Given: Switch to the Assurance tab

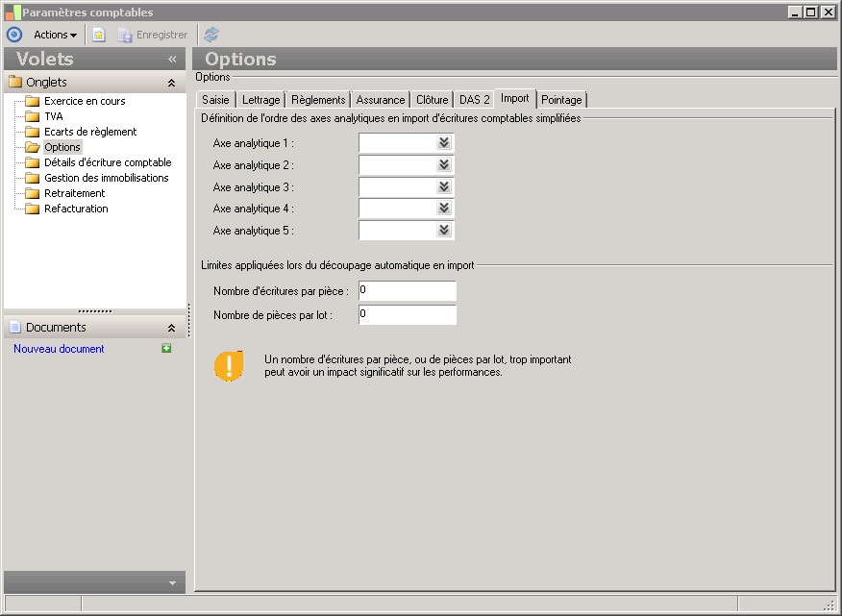Looking at the screenshot, I should pos(381,100).
